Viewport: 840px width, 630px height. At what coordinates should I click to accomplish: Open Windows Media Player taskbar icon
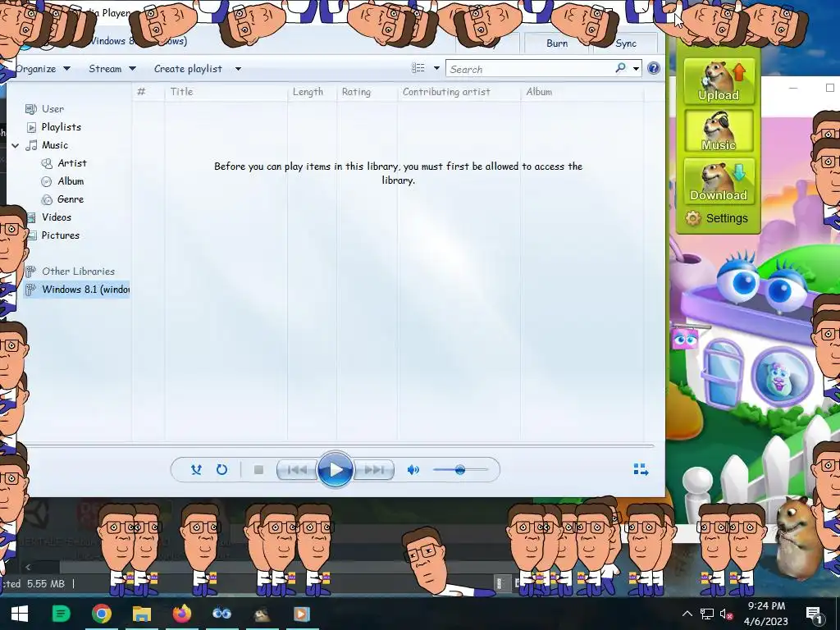[302, 614]
